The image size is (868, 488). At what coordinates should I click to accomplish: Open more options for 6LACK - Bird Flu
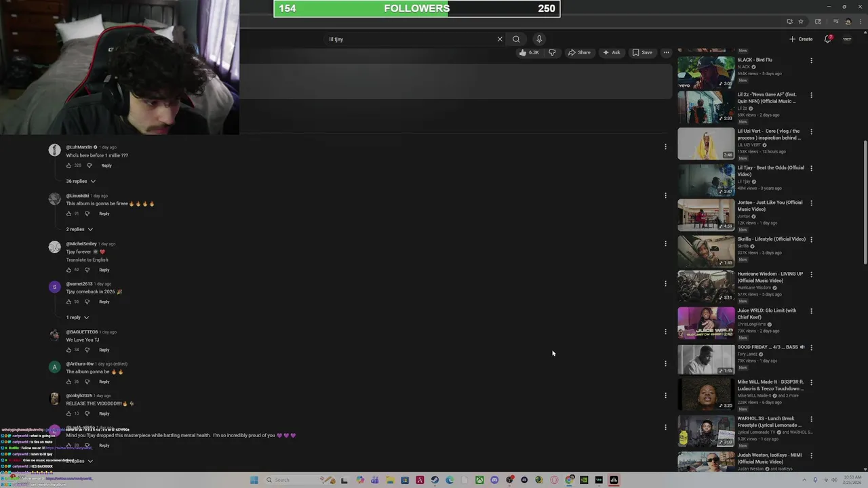811,60
